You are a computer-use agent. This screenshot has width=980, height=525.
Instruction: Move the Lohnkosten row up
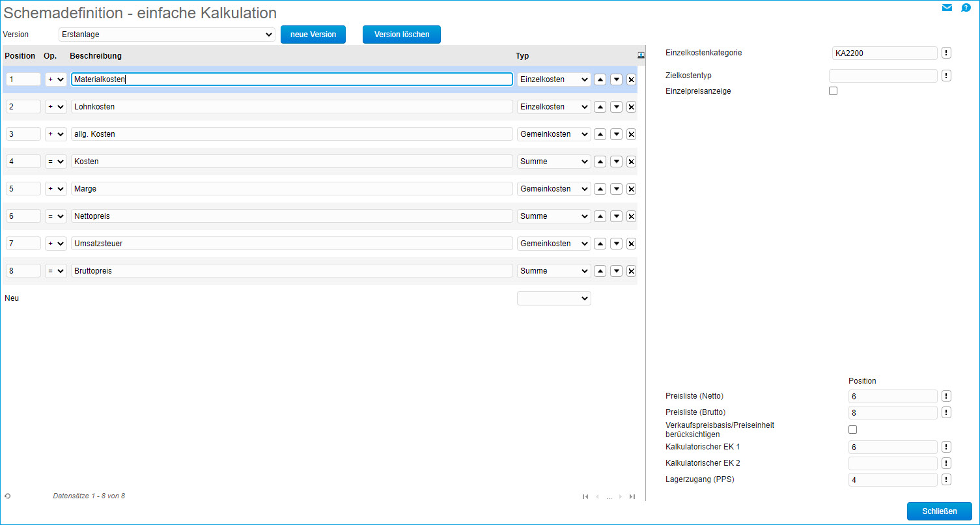coord(600,107)
